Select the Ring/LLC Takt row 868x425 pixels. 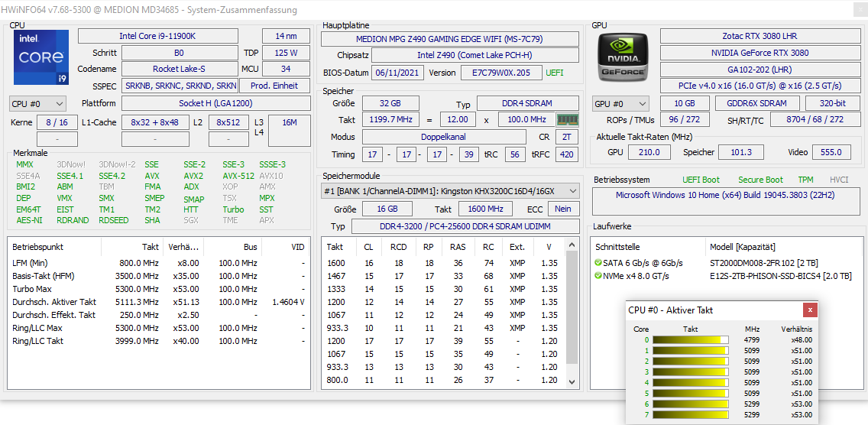pos(159,341)
